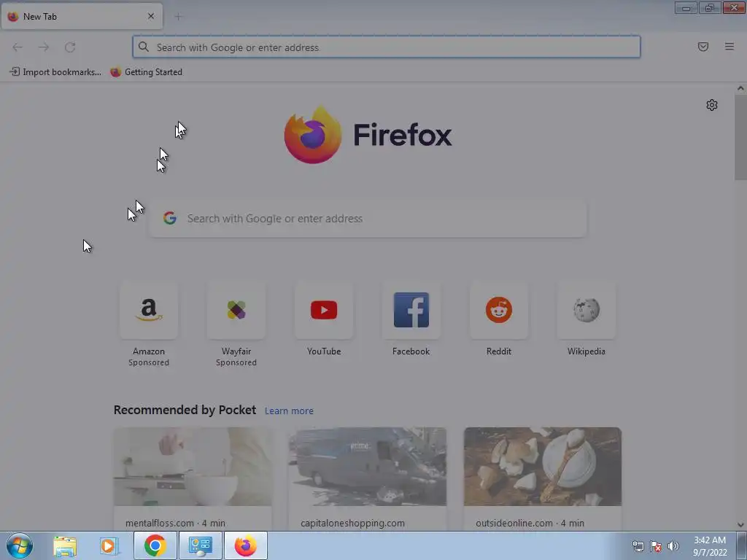Open Action Center flag tray icon
The width and height of the screenshot is (747, 560).
tap(656, 546)
